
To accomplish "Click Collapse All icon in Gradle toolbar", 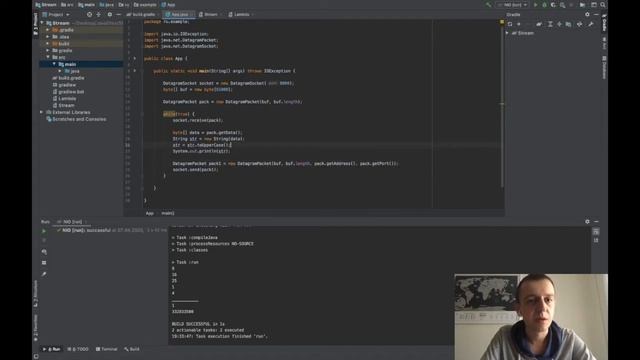I will click(x=559, y=24).
